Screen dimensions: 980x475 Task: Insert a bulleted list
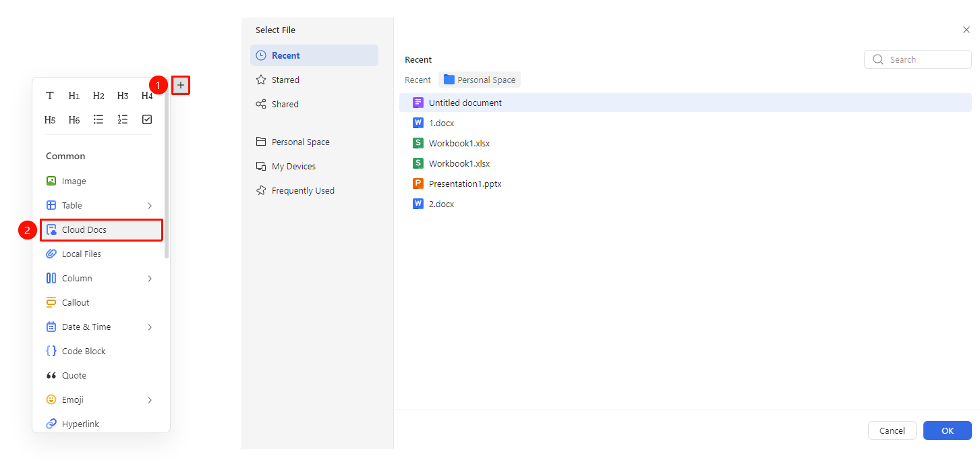(x=98, y=119)
